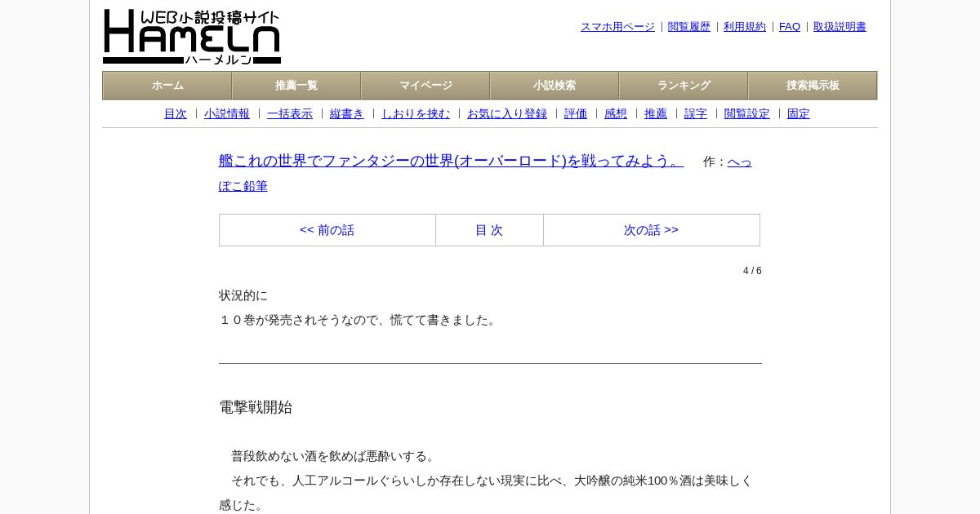
Task: Open the スマホ用ページ link
Action: coord(617,27)
